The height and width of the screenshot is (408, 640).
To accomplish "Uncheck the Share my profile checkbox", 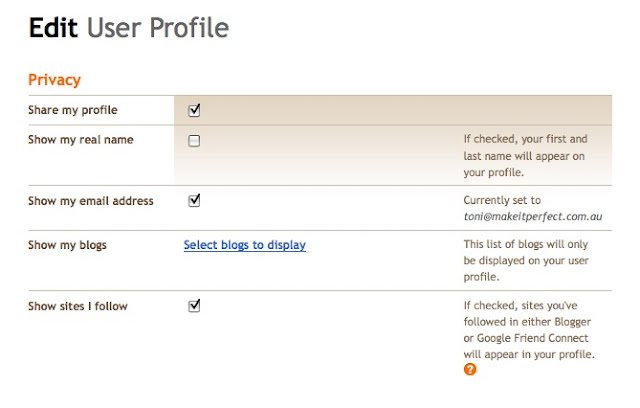I will click(194, 110).
